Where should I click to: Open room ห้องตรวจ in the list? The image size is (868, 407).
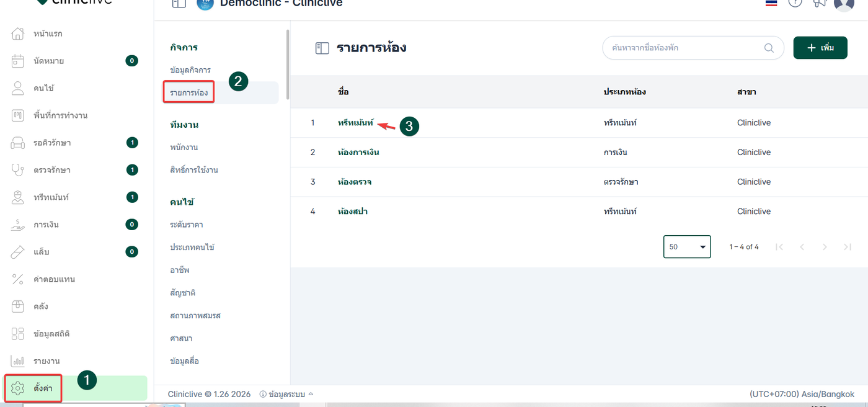click(355, 182)
